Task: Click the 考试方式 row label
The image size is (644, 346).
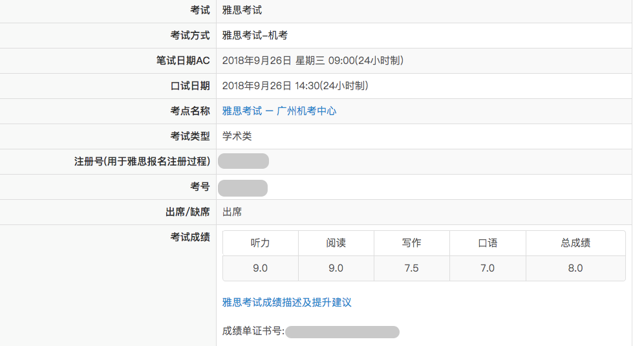Action: point(189,36)
